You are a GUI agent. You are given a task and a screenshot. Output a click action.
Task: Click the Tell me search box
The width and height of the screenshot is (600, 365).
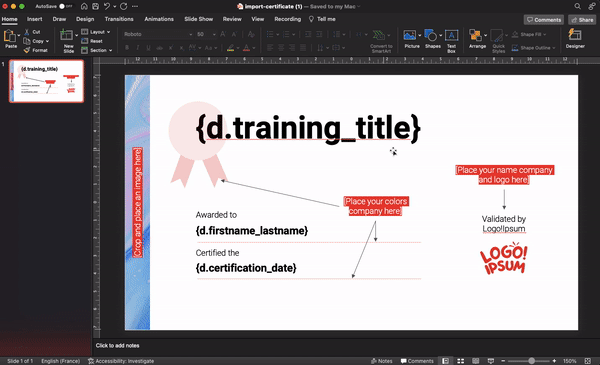coord(322,19)
